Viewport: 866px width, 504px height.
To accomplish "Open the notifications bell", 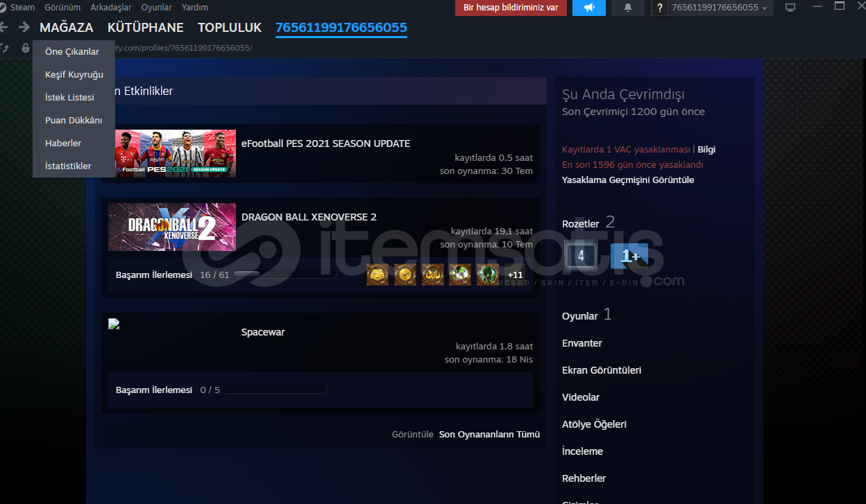I will pos(628,8).
